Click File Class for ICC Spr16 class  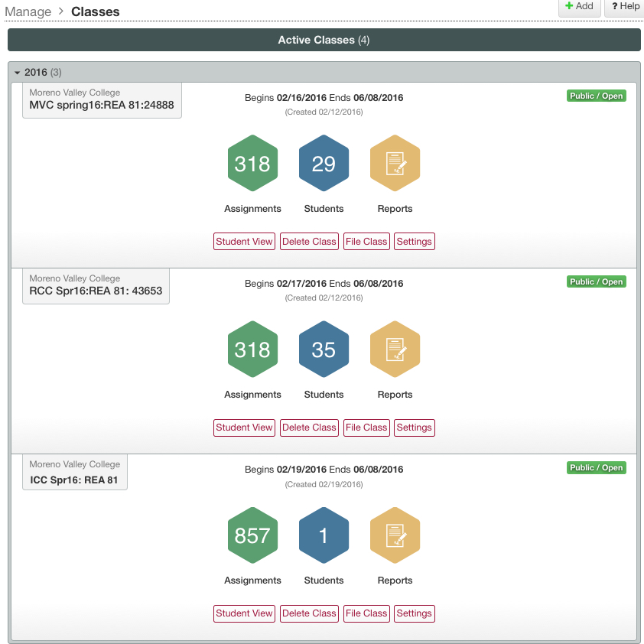[x=366, y=613]
